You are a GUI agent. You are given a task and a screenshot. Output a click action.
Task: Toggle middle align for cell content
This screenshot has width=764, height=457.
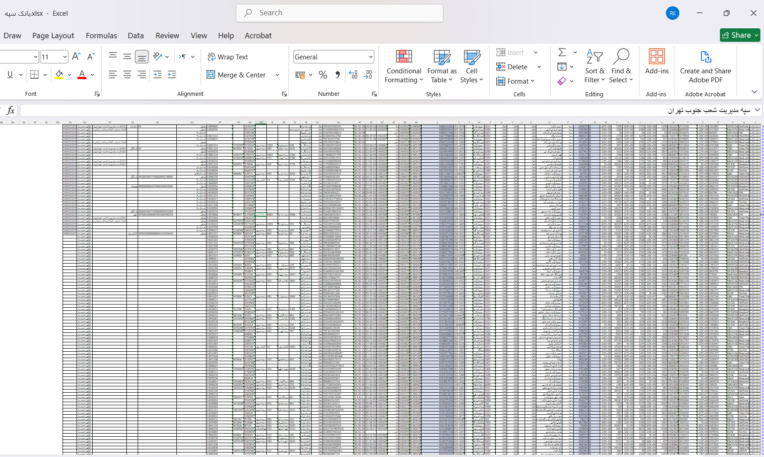(x=127, y=57)
